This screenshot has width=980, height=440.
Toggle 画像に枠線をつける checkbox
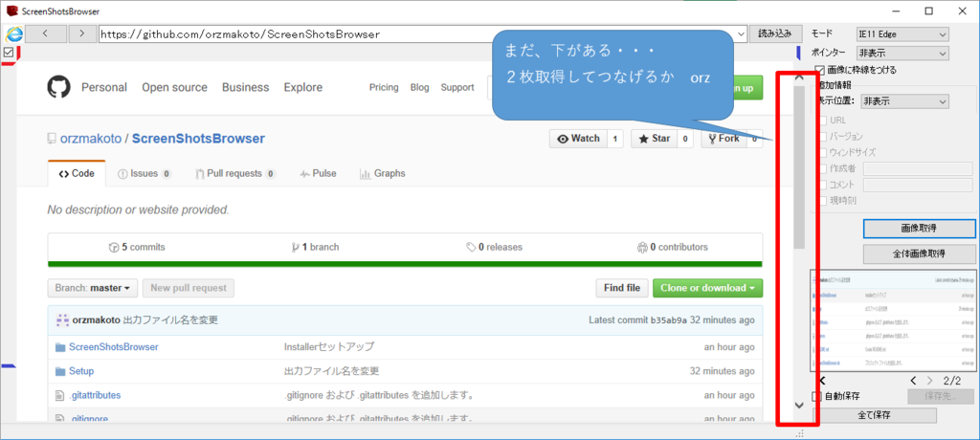pos(819,70)
